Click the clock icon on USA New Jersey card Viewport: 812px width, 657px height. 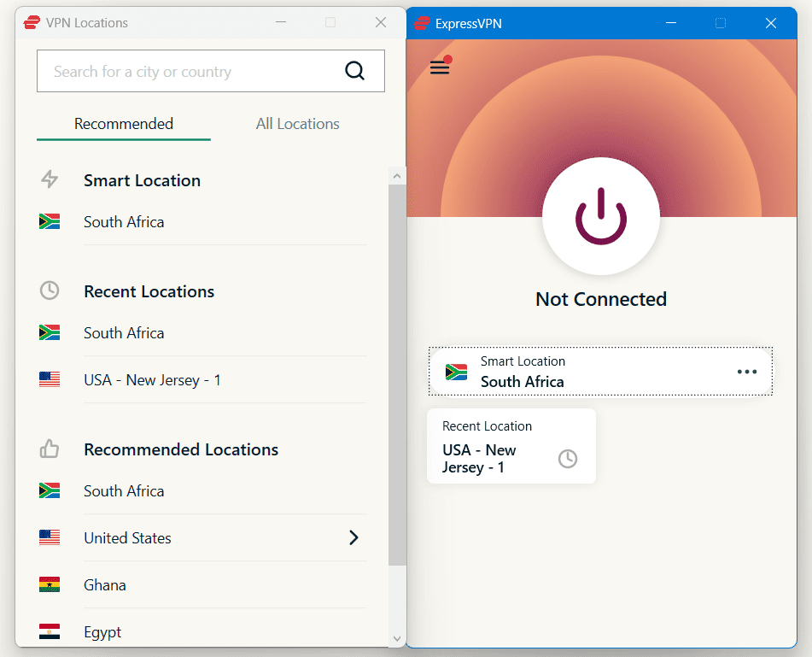point(568,459)
